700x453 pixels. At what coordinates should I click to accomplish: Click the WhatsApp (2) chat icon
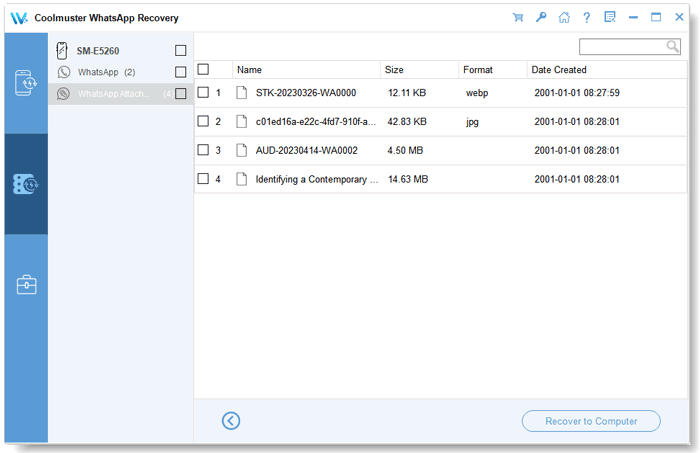coord(64,72)
